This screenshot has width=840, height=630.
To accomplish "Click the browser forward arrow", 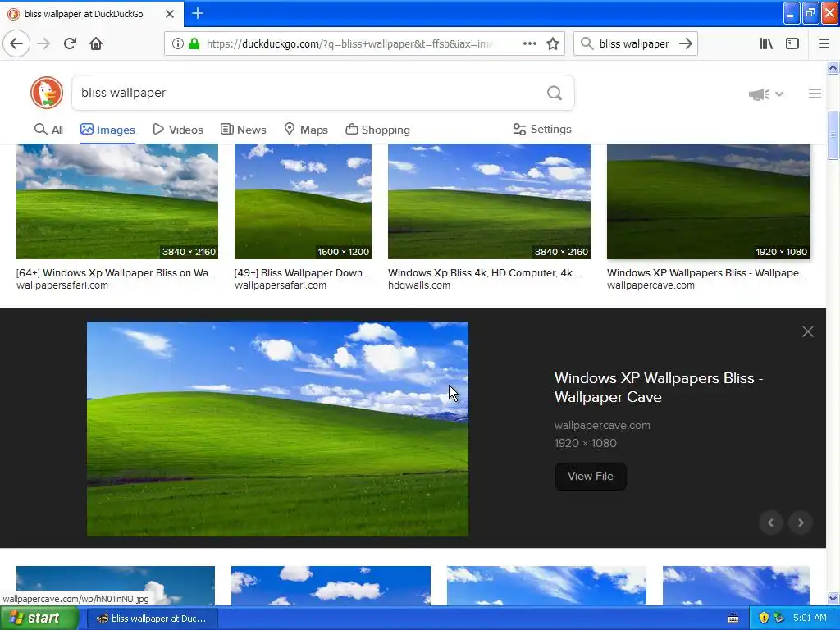I will tap(43, 43).
